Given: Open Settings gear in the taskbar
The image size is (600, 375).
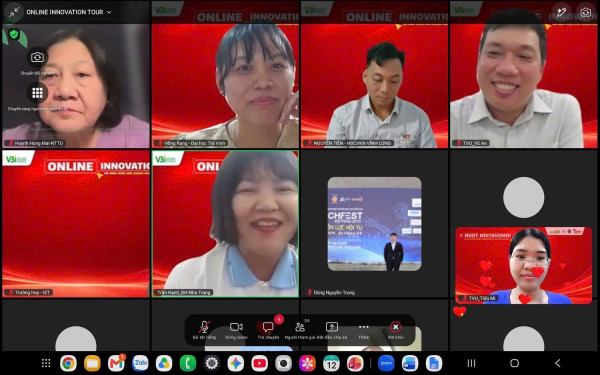Looking at the screenshot, I should pyautogui.click(x=212, y=363).
